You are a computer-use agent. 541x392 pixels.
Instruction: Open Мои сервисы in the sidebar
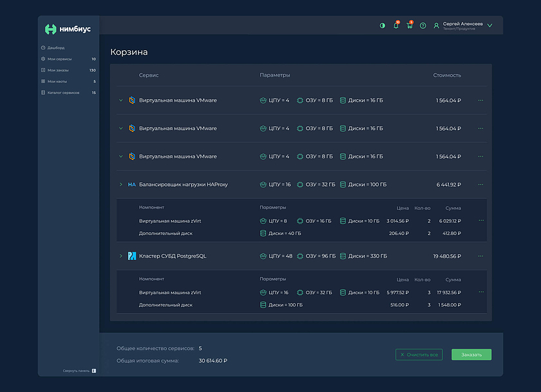click(60, 59)
